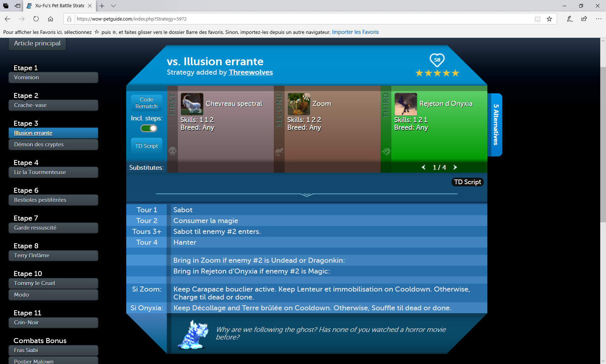The width and height of the screenshot is (606, 364).
Task: Click the share page icon
Action: pyautogui.click(x=584, y=19)
